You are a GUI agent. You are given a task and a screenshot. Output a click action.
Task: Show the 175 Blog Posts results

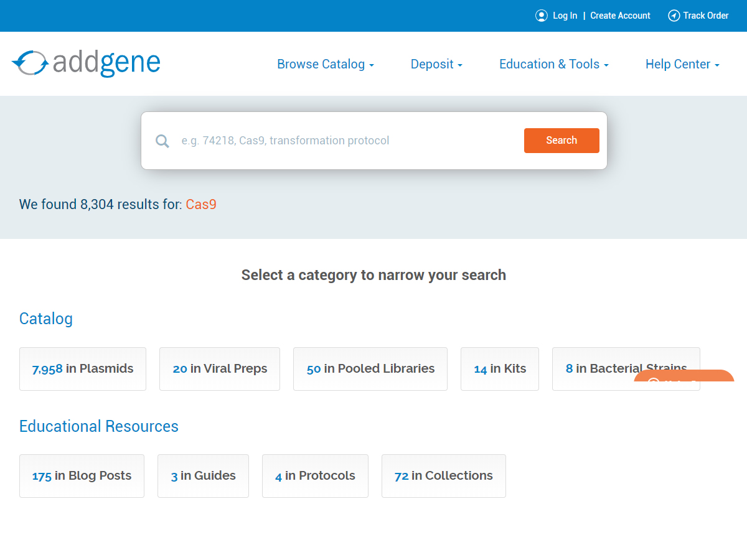82,476
